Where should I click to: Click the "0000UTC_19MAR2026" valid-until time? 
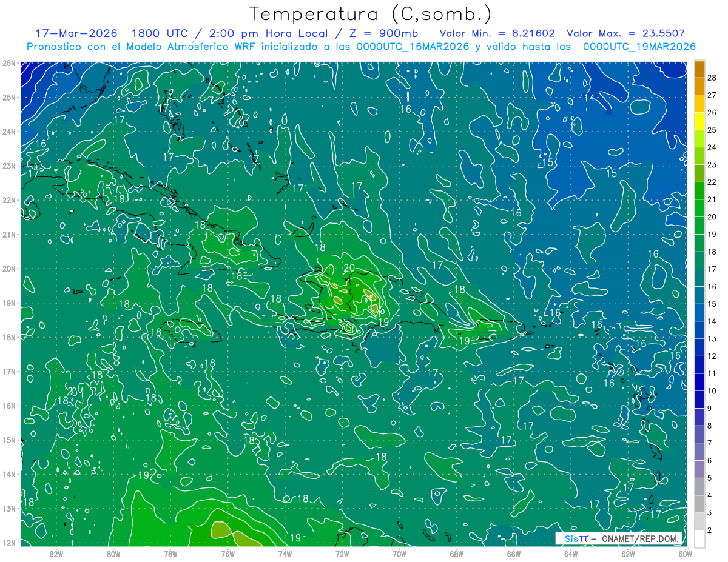coord(639,47)
